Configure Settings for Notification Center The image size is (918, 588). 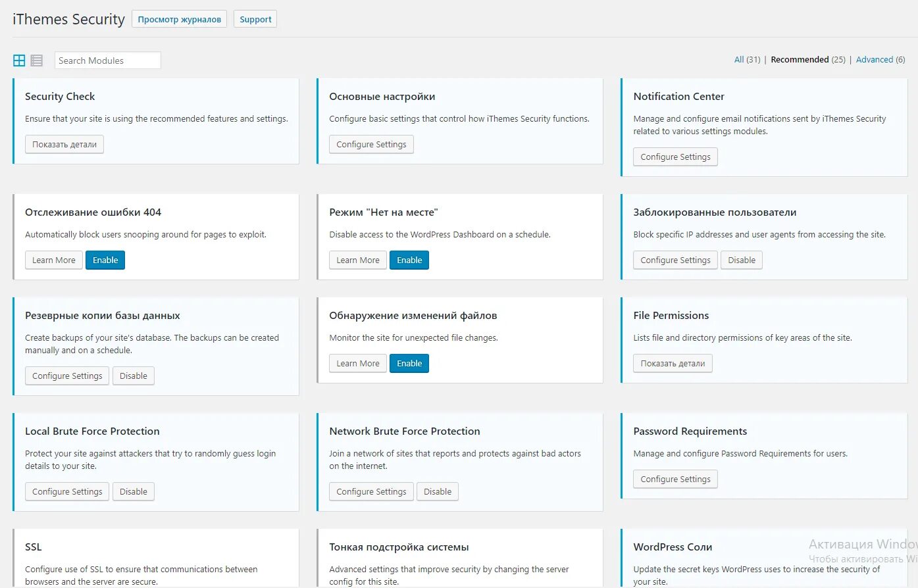675,157
